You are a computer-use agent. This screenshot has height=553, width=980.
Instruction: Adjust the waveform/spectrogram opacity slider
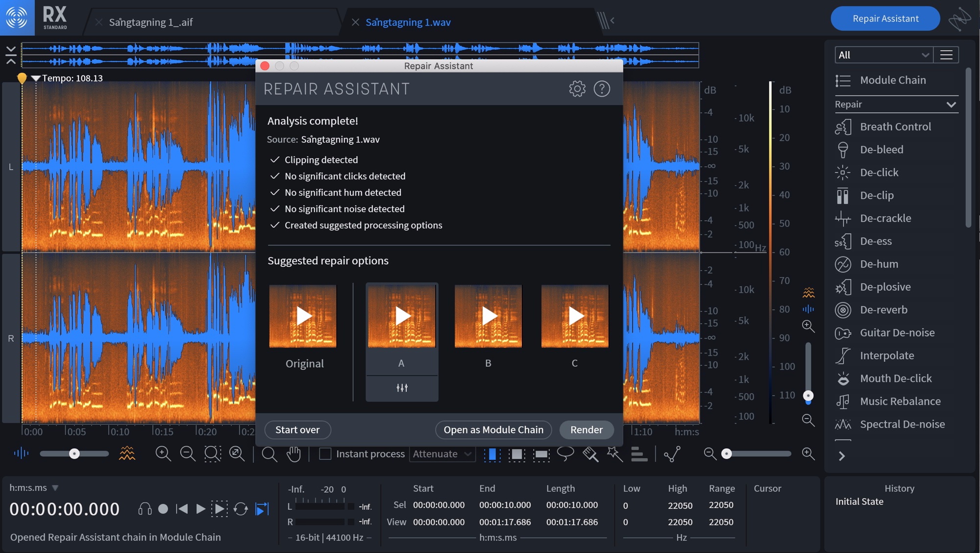74,453
